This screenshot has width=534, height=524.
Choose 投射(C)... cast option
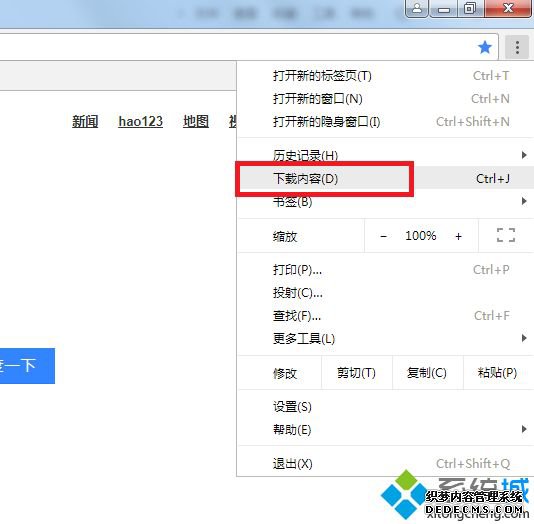pos(385,293)
